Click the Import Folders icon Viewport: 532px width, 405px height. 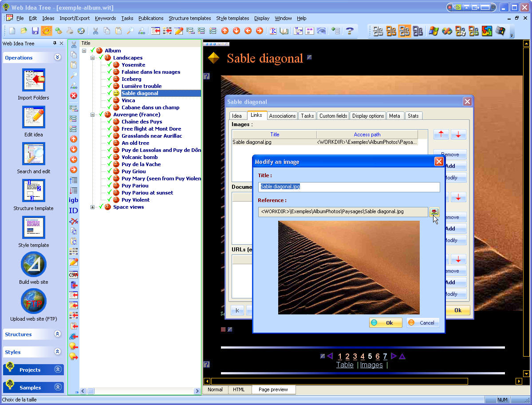(34, 80)
